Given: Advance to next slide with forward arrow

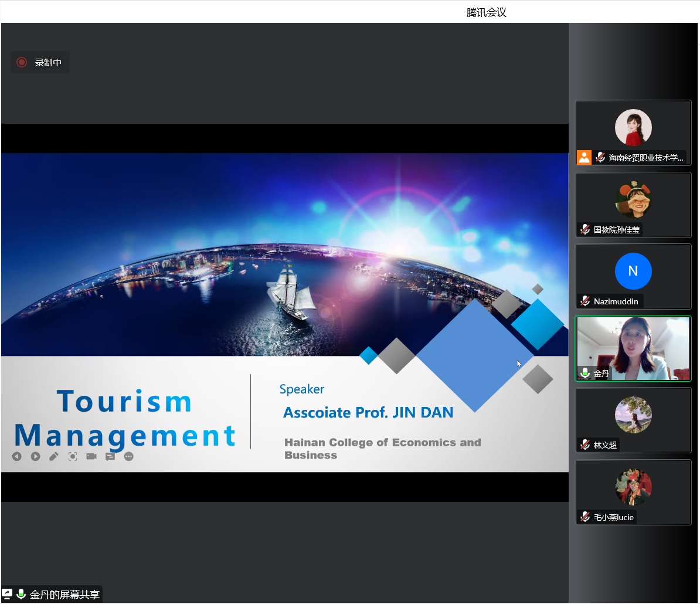Looking at the screenshot, I should tap(36, 456).
